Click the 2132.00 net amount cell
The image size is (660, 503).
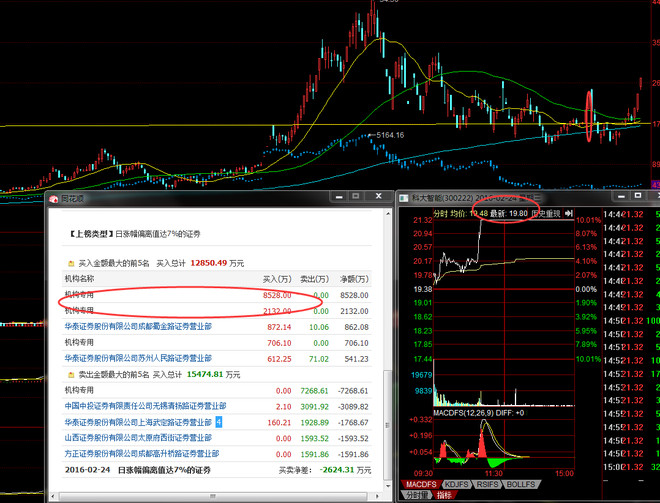point(354,311)
